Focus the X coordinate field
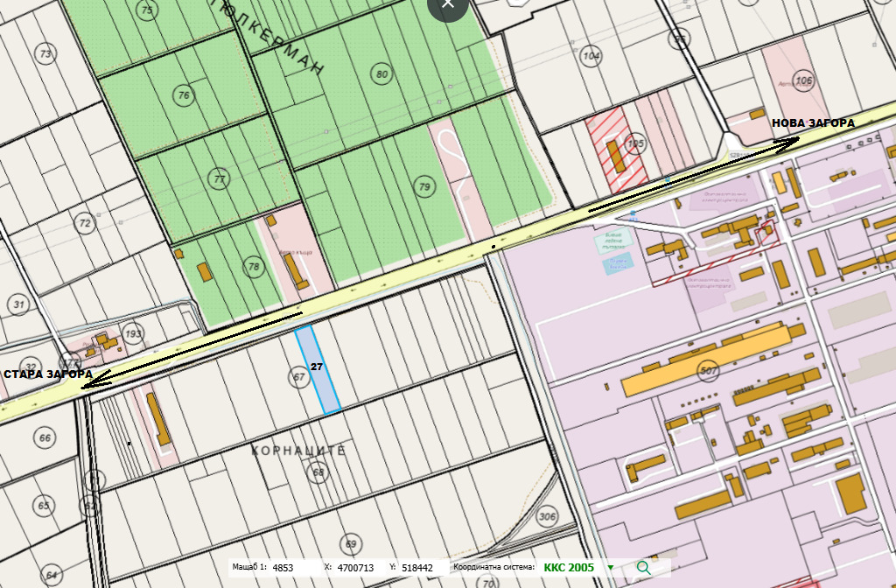896x588 pixels. tap(355, 568)
